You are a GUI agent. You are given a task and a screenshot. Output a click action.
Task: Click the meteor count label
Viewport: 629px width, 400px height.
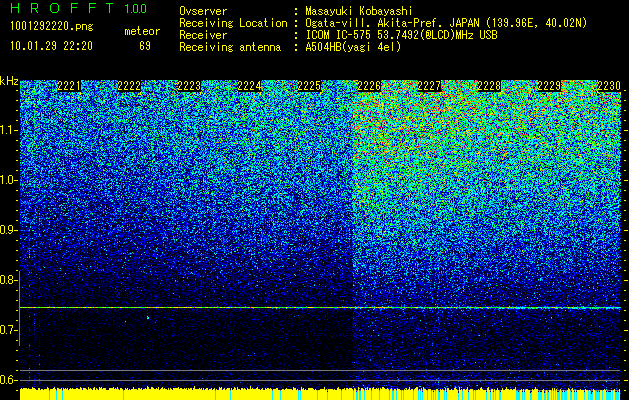click(142, 31)
